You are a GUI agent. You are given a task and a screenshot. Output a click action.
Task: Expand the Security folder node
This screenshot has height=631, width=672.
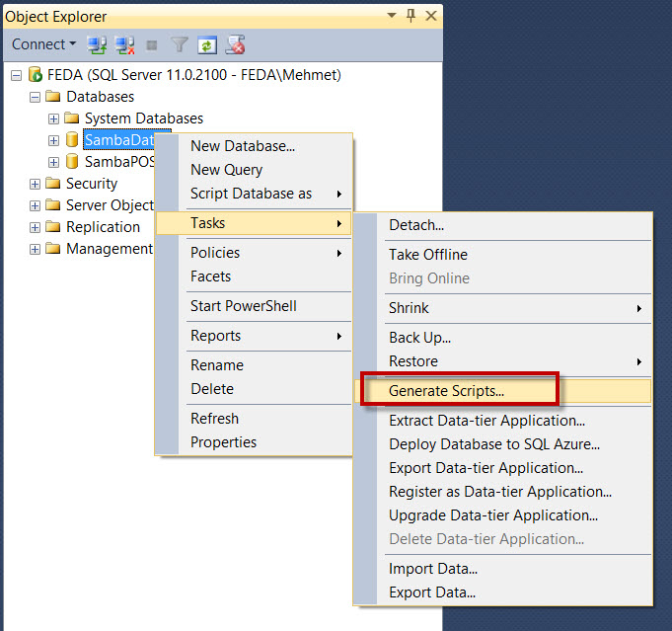pos(36,184)
